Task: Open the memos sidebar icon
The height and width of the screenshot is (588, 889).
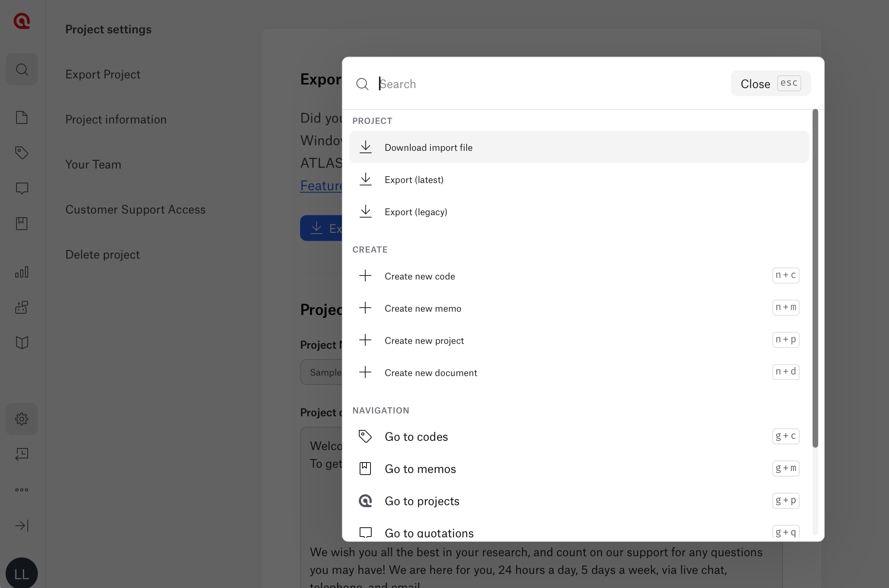Action: pyautogui.click(x=22, y=223)
